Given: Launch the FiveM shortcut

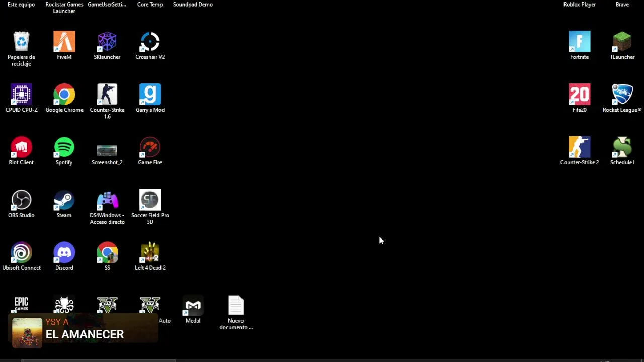Looking at the screenshot, I should (x=64, y=42).
